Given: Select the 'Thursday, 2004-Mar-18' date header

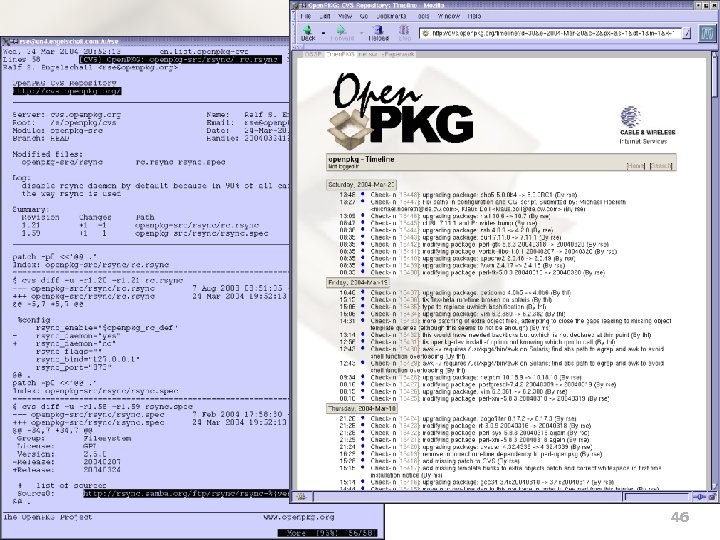Looking at the screenshot, I should tap(362, 409).
